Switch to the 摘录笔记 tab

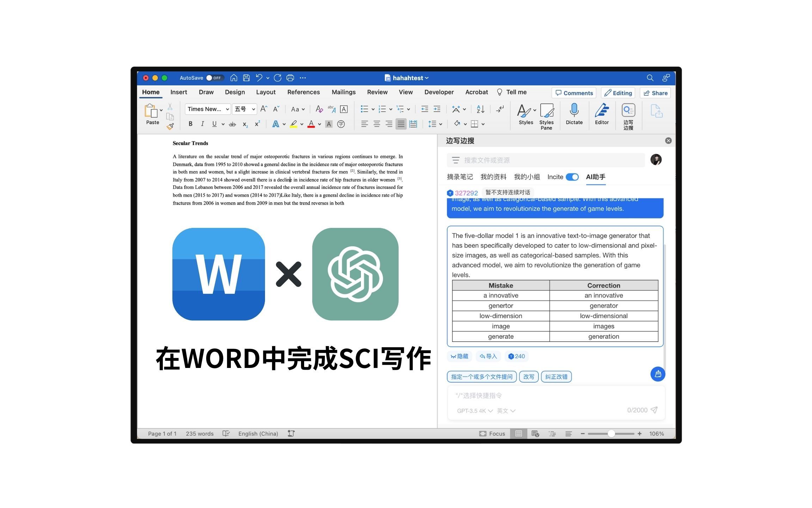pos(460,177)
